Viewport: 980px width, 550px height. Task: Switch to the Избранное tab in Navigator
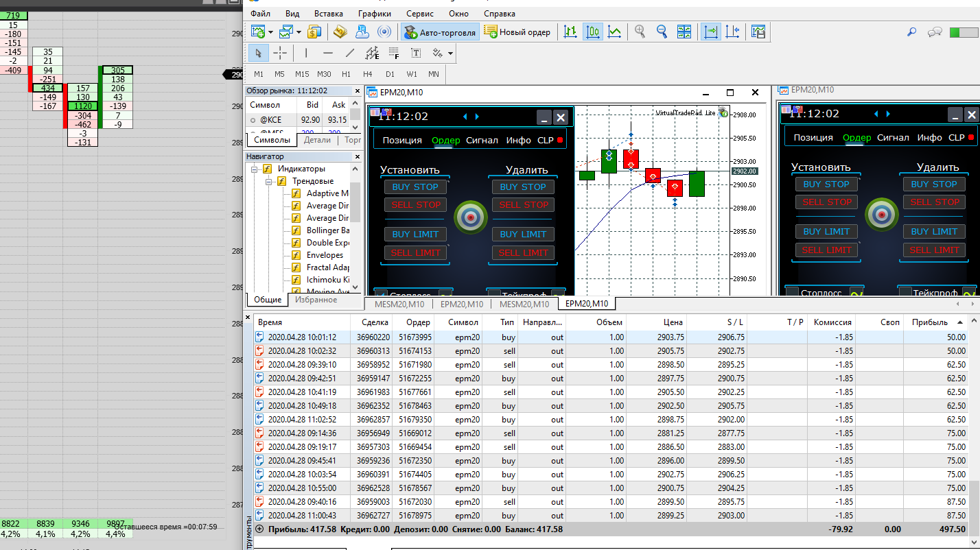316,300
